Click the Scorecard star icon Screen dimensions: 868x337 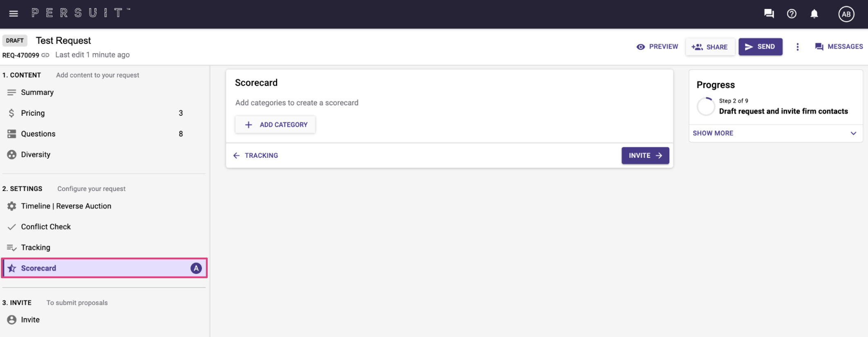[x=11, y=268]
